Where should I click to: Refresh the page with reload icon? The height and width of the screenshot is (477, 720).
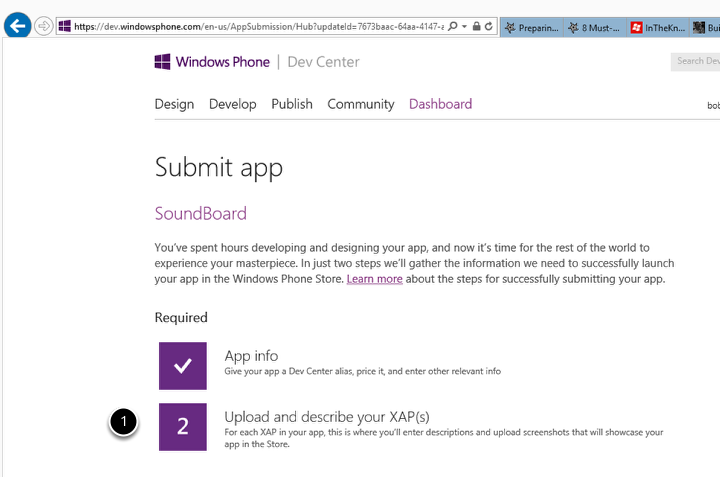tap(488, 26)
